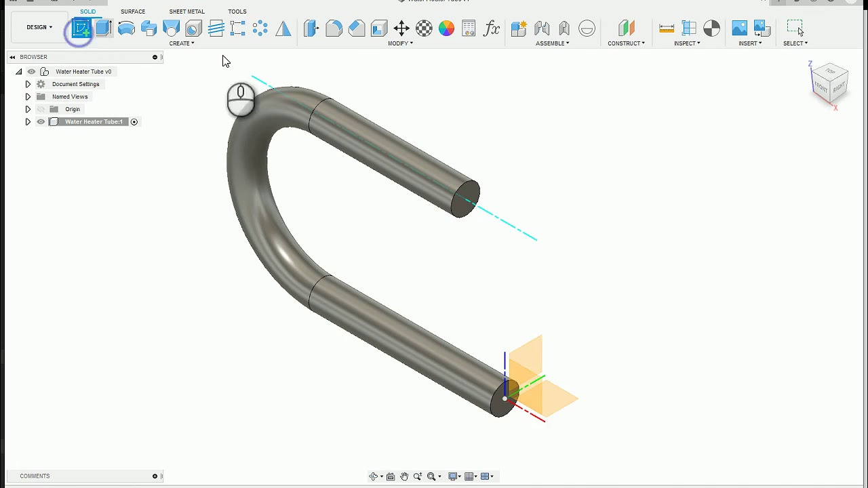Select the Move/Copy tool

pos(401,28)
